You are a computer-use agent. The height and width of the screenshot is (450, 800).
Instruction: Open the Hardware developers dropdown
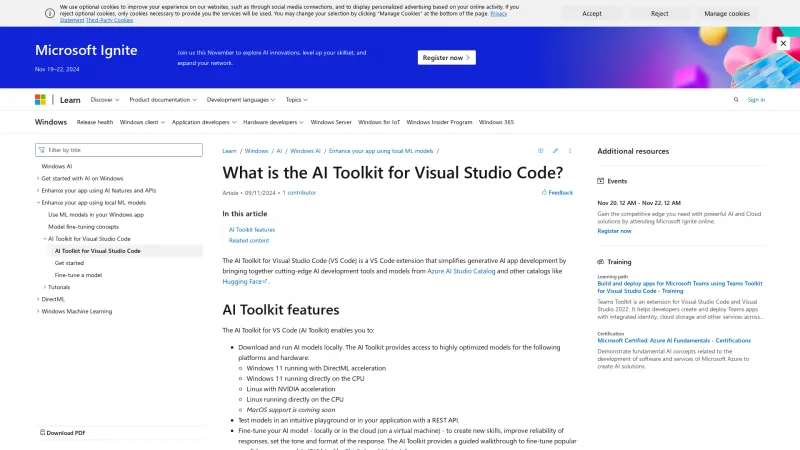[x=273, y=122]
